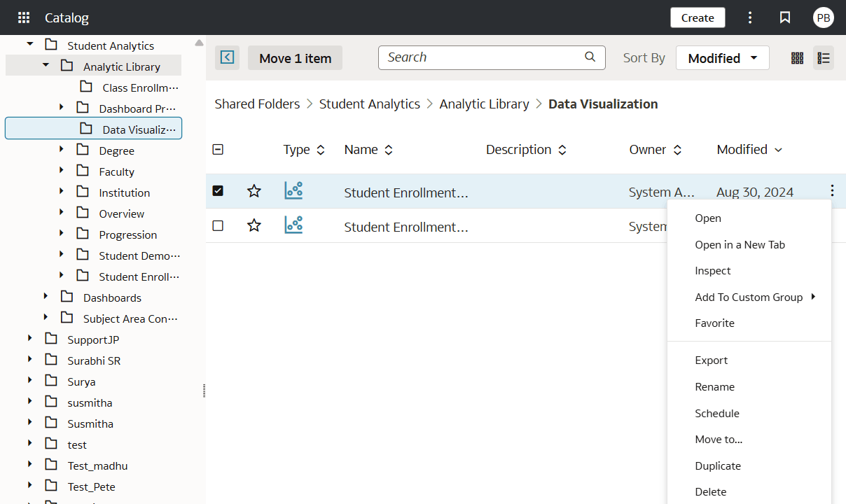
Task: Open the bookmarks icon in the header
Action: (785, 17)
